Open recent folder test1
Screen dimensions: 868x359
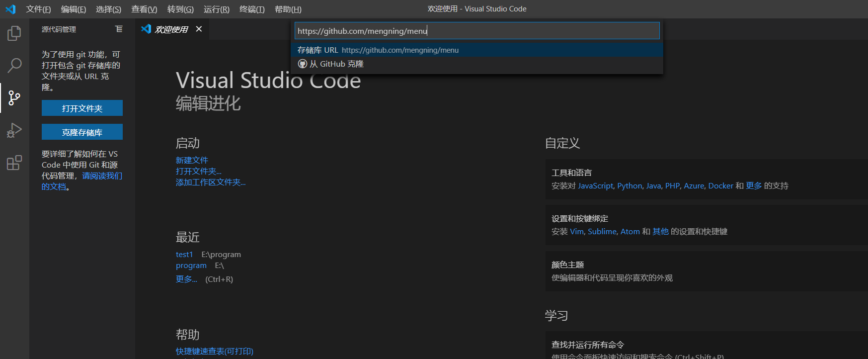[184, 254]
